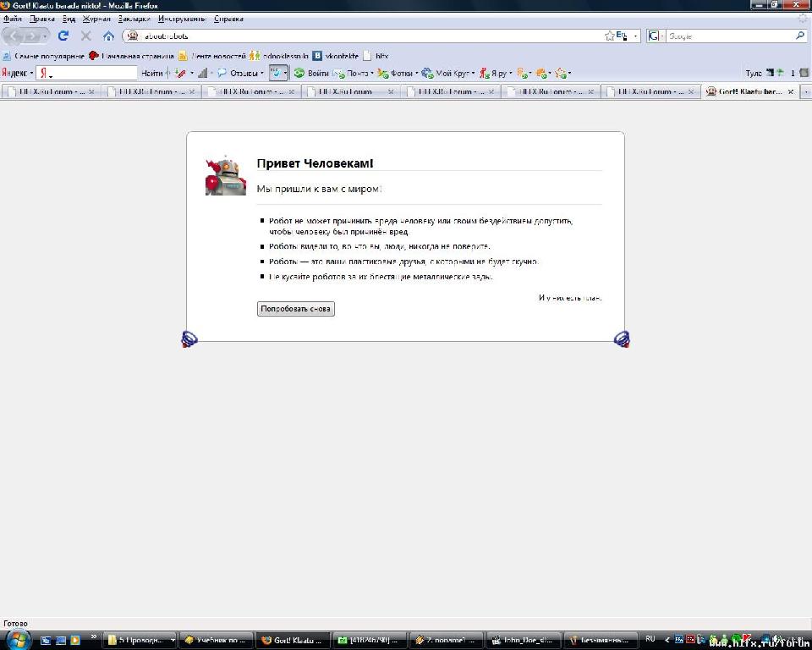
Task: Click the Найти button in Yandex bar
Action: click(152, 74)
